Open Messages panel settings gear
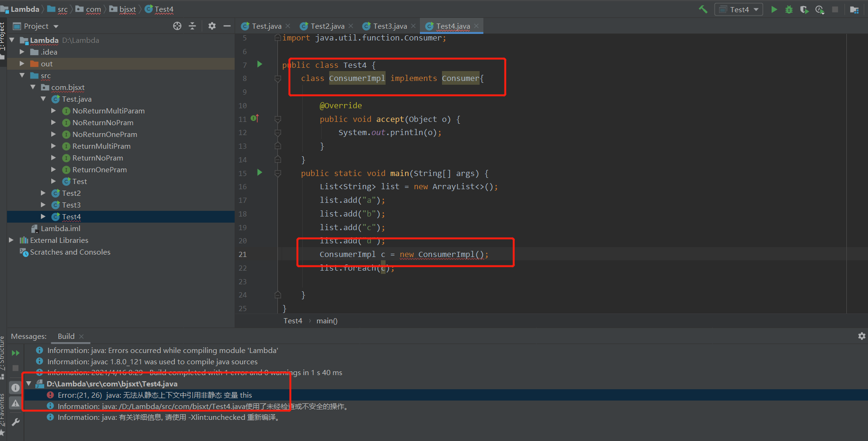This screenshot has height=441, width=868. click(861, 336)
